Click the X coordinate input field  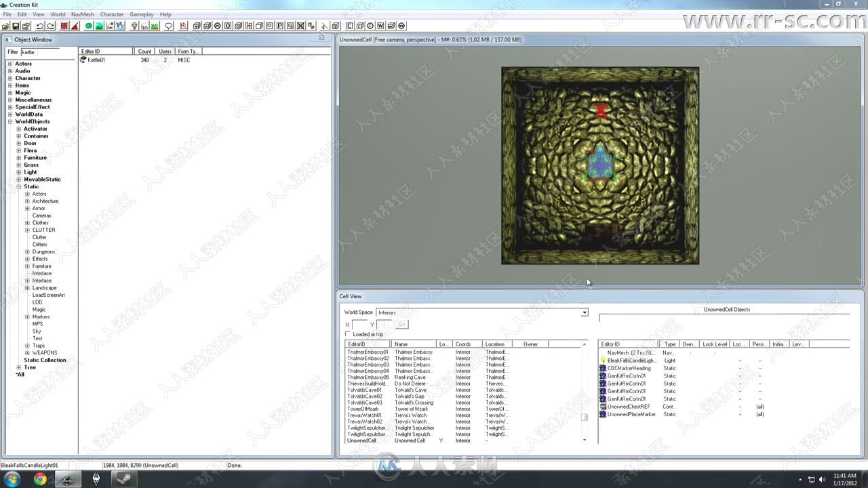(359, 325)
